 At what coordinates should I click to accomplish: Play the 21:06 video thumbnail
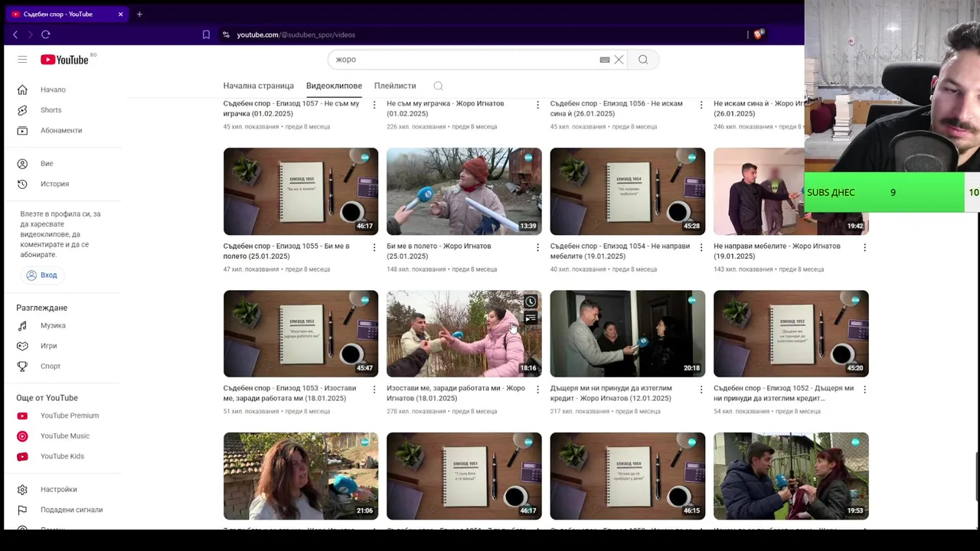point(301,476)
